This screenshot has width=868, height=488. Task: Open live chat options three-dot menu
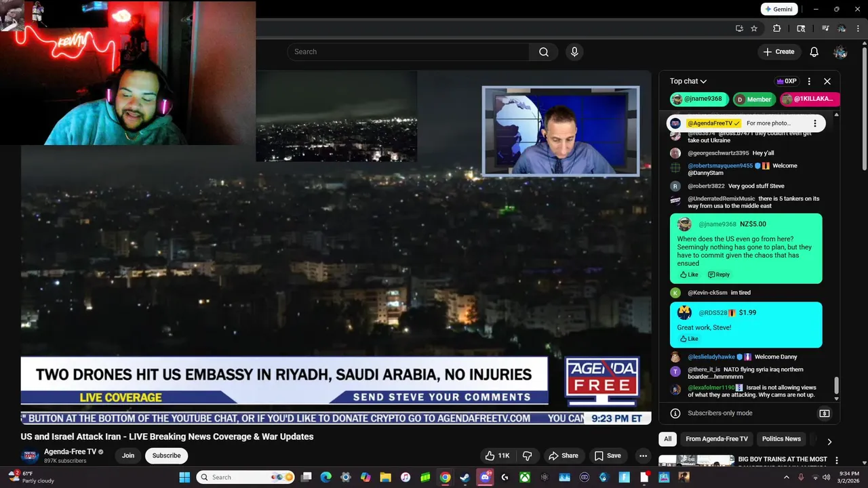click(x=809, y=81)
